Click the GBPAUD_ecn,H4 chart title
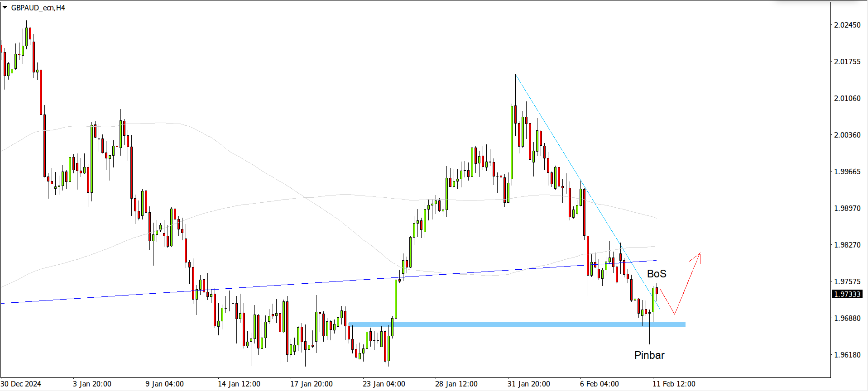Screen dimensions: 868x391 38,8
